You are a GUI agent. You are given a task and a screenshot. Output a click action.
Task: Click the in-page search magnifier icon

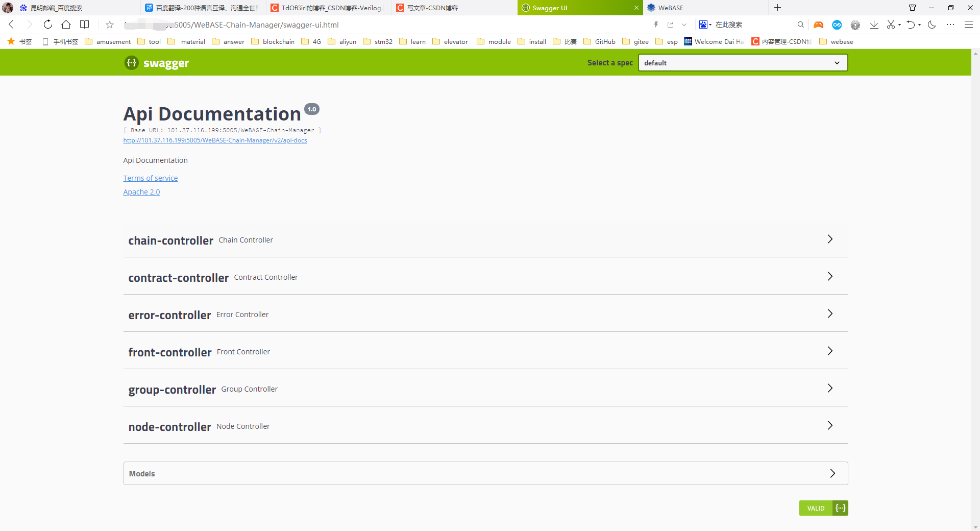tap(800, 25)
